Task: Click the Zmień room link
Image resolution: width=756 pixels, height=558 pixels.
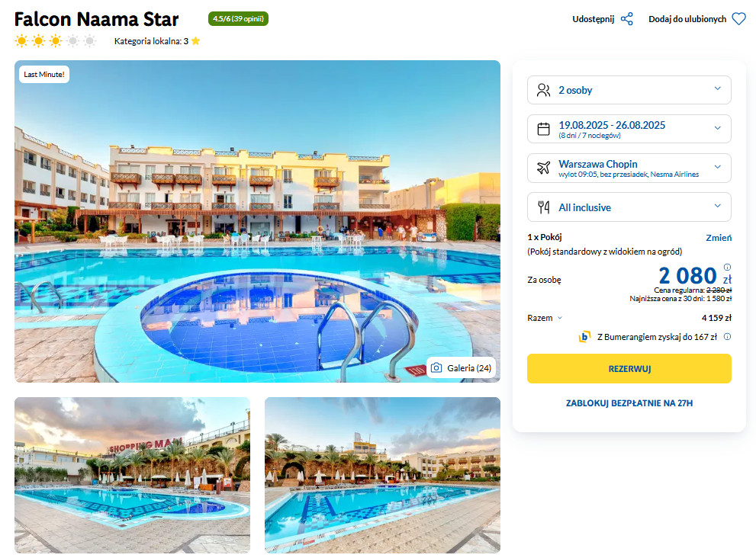Action: pyautogui.click(x=719, y=238)
